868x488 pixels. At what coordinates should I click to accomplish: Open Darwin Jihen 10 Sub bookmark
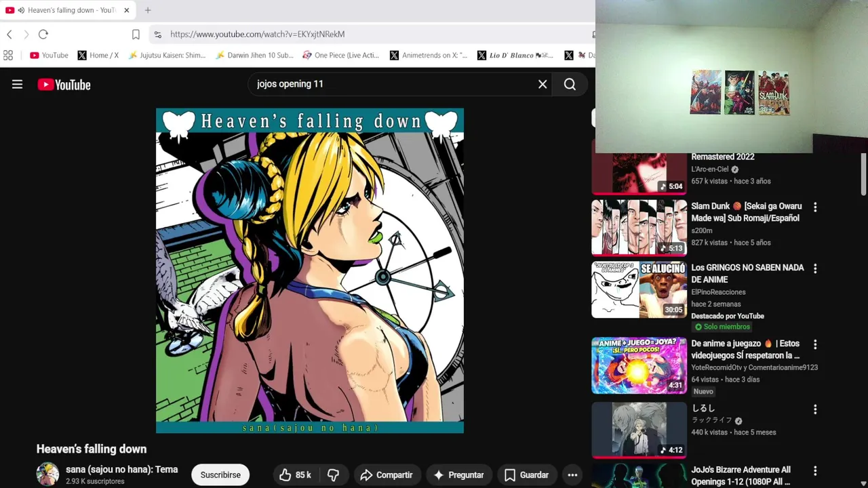coord(254,56)
